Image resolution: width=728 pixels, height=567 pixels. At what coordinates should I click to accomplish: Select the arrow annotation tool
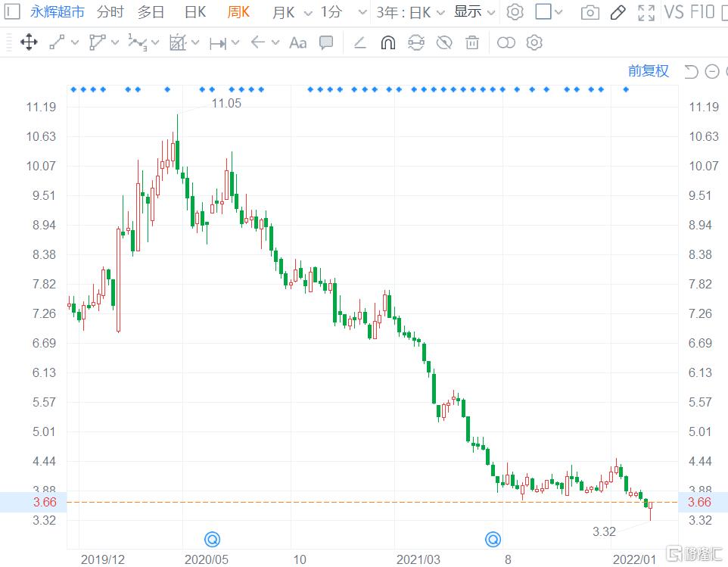point(258,42)
